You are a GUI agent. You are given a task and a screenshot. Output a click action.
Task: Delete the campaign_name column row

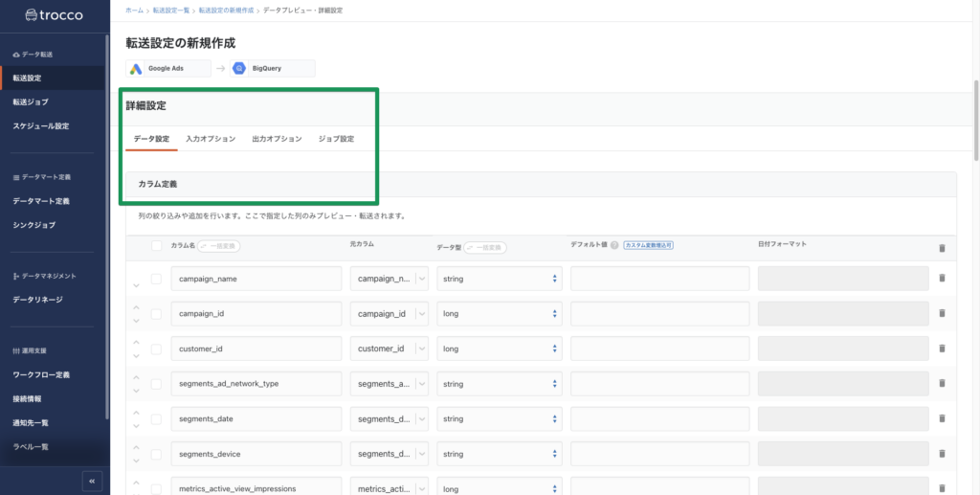point(942,279)
